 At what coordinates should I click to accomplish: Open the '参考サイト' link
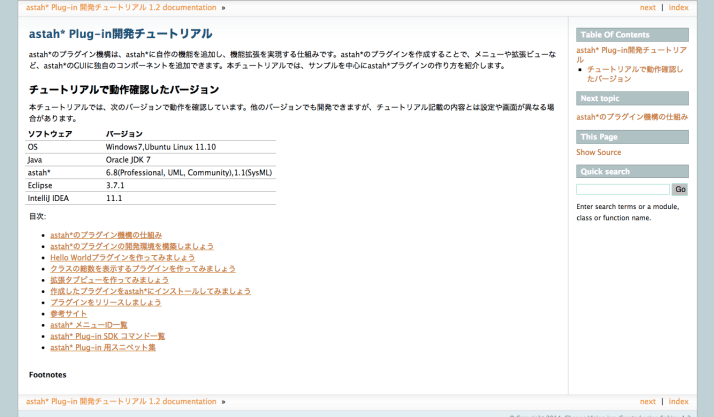[68, 314]
